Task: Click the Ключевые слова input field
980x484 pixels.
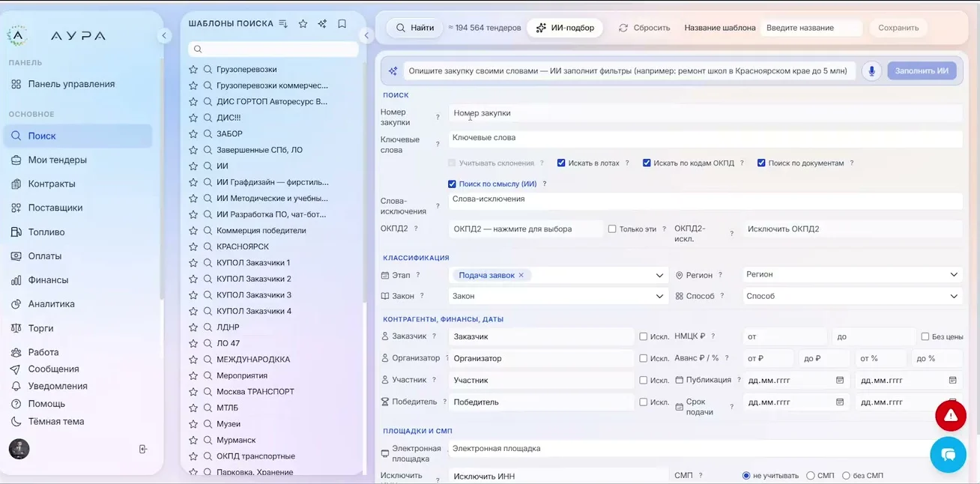Action: point(705,138)
